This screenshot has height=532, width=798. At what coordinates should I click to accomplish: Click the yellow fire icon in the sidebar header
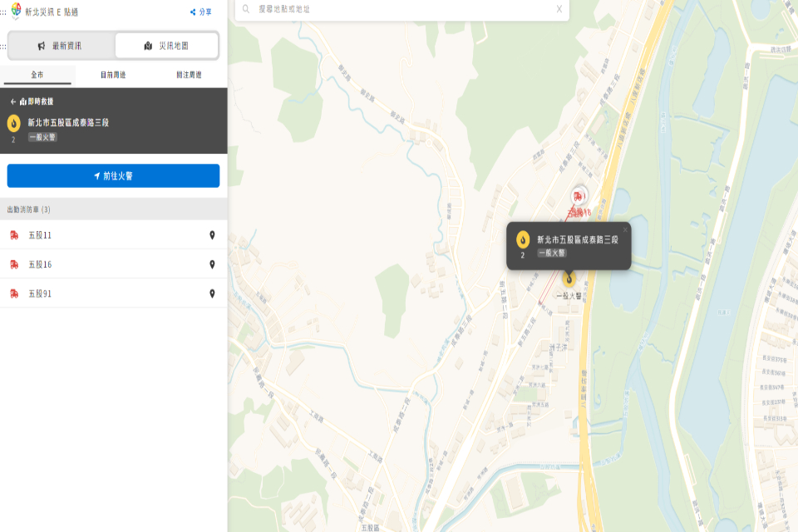click(x=13, y=124)
